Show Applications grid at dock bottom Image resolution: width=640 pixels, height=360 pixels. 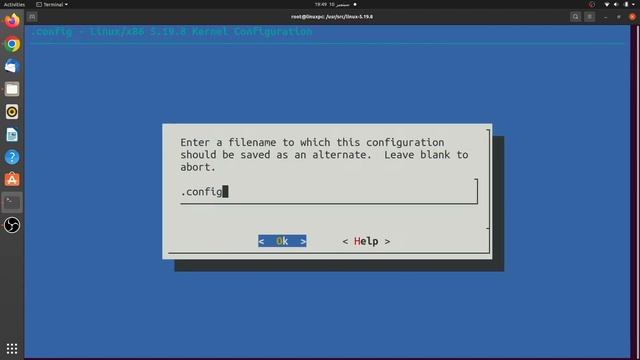[12, 348]
